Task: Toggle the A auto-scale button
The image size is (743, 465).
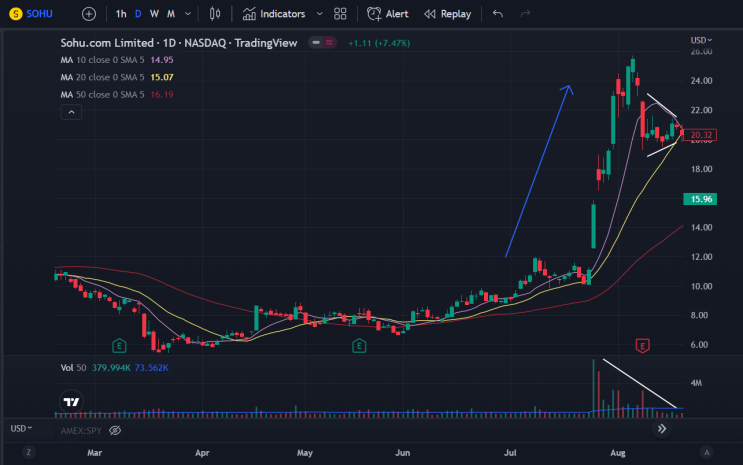Action: point(707,452)
